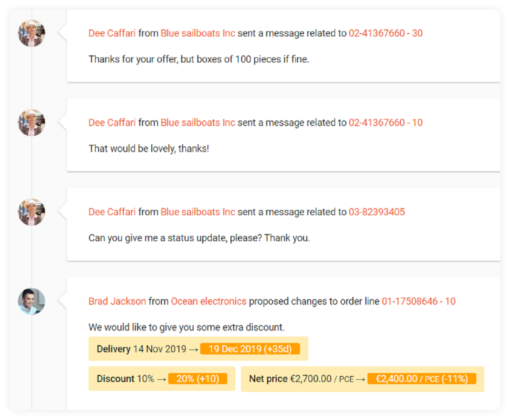
Task: Click Brad Jackson's profile picture
Action: coord(31,302)
